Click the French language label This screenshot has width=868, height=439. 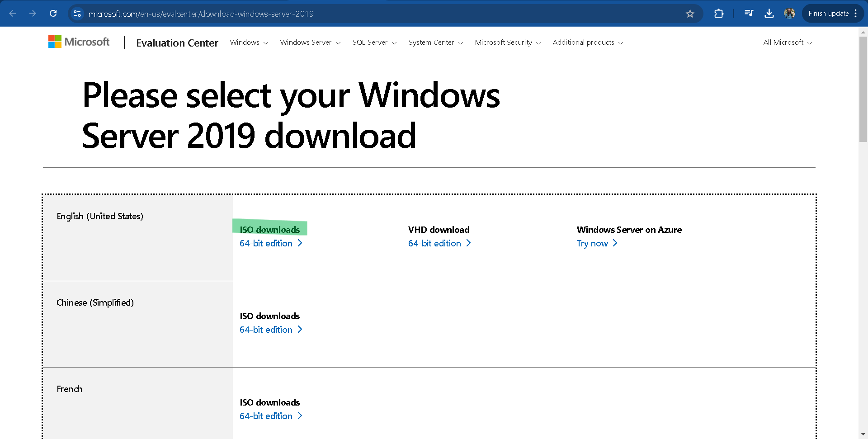point(69,389)
